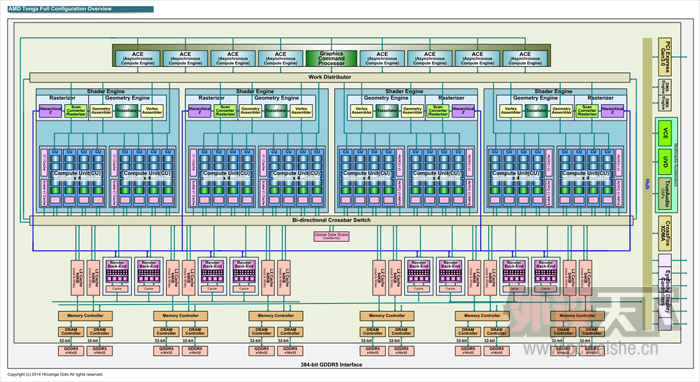
Task: Click the rightmost Shader Engine heading
Action: tap(554, 91)
